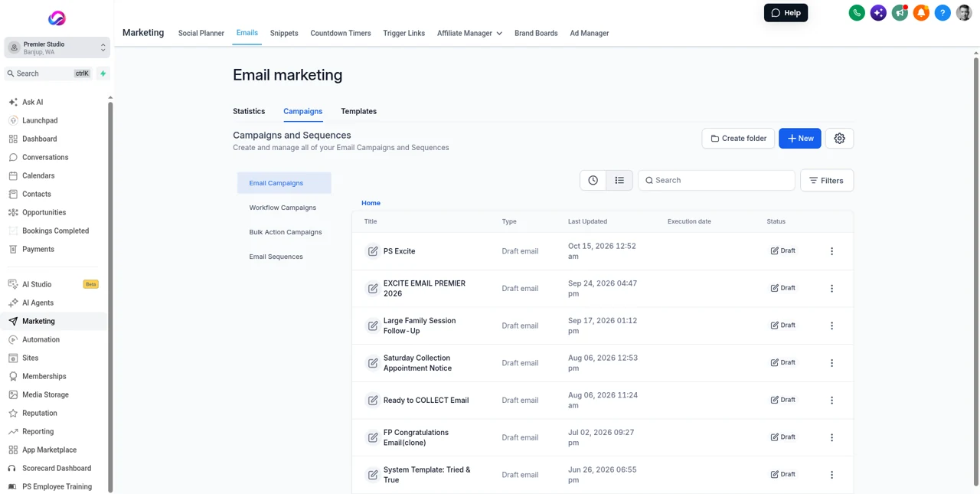
Task: Open Reputation in sidebar
Action: [39, 414]
